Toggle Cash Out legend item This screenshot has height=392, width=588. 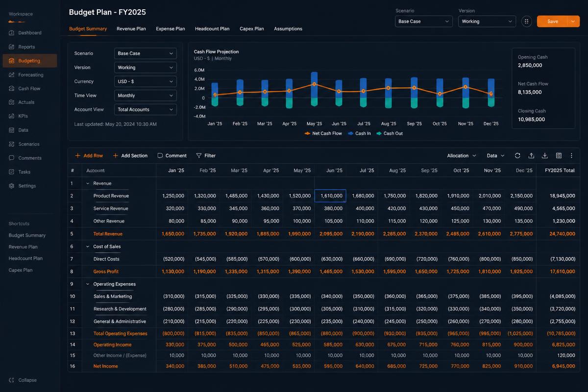click(x=390, y=133)
